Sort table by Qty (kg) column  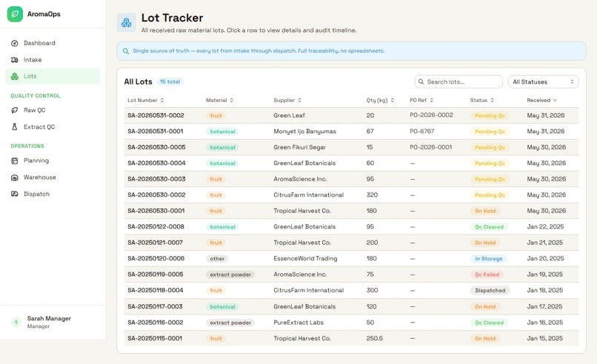pos(380,100)
